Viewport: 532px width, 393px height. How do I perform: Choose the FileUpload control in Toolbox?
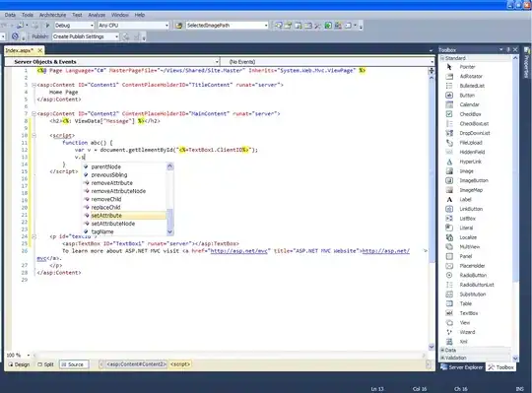click(464, 143)
